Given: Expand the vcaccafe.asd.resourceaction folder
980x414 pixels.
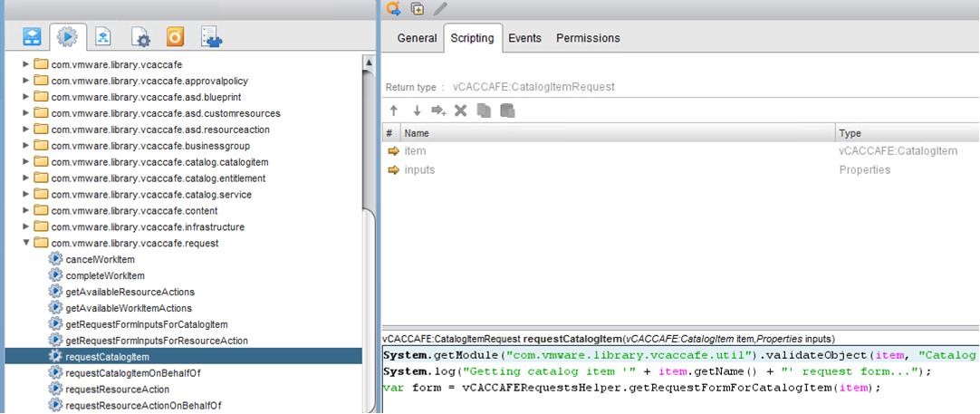Looking at the screenshot, I should click(x=25, y=129).
